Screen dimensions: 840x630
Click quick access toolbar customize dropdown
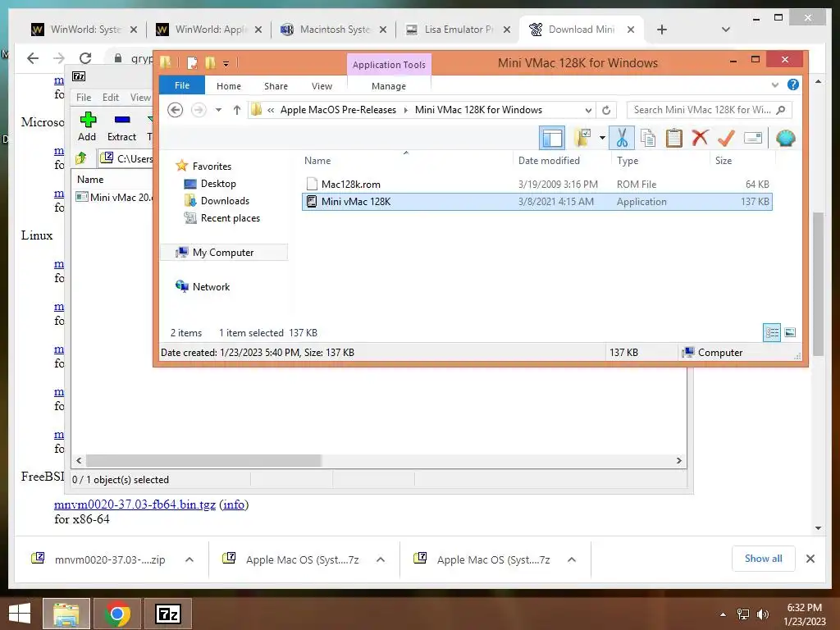[226, 64]
